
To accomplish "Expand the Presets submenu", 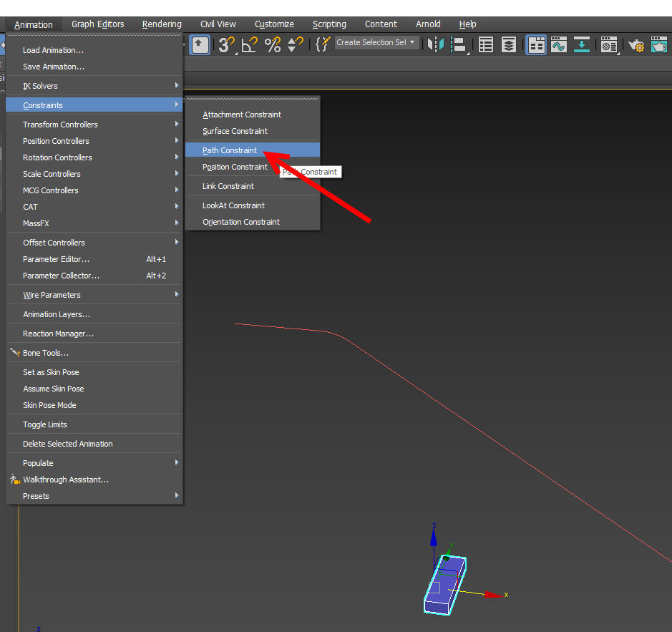I will (x=94, y=496).
